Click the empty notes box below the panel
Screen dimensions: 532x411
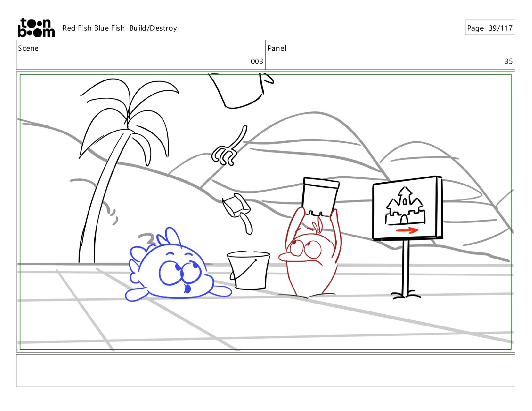pos(265,370)
